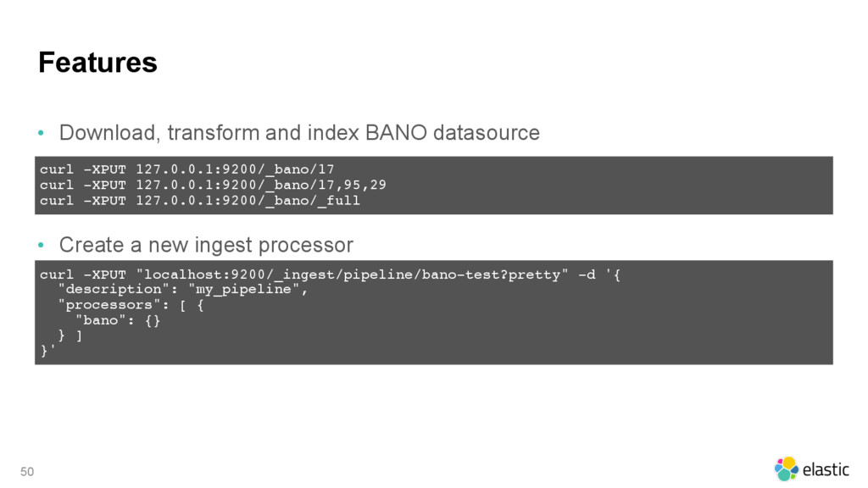Click the bano-test?pretty pipeline URL
The image size is (868, 488).
pyautogui.click(x=353, y=274)
